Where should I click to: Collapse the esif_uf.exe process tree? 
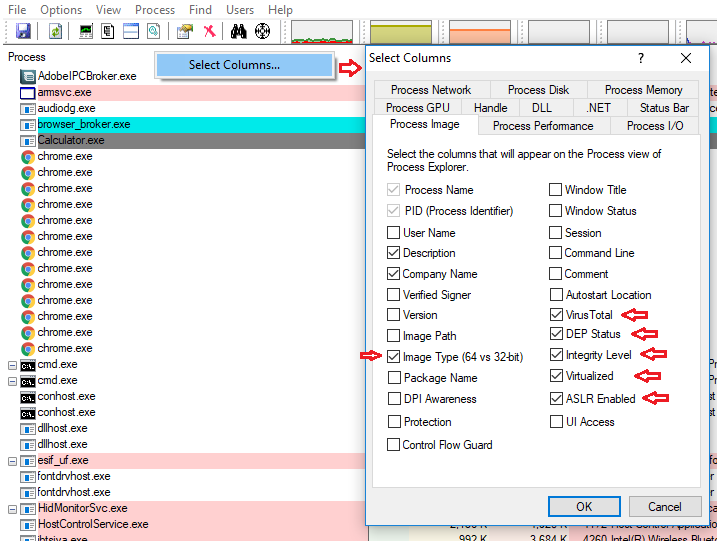click(x=13, y=461)
